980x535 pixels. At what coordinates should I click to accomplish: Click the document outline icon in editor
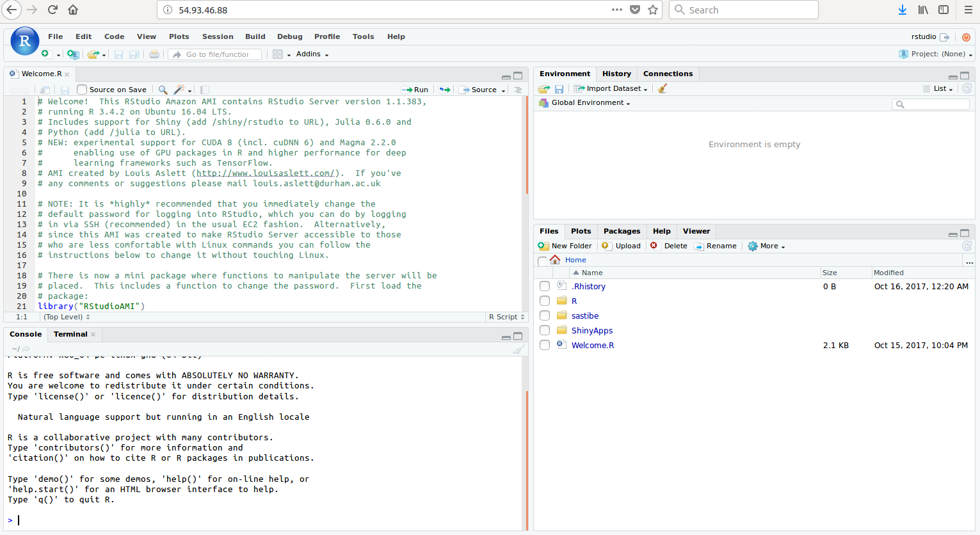point(518,90)
